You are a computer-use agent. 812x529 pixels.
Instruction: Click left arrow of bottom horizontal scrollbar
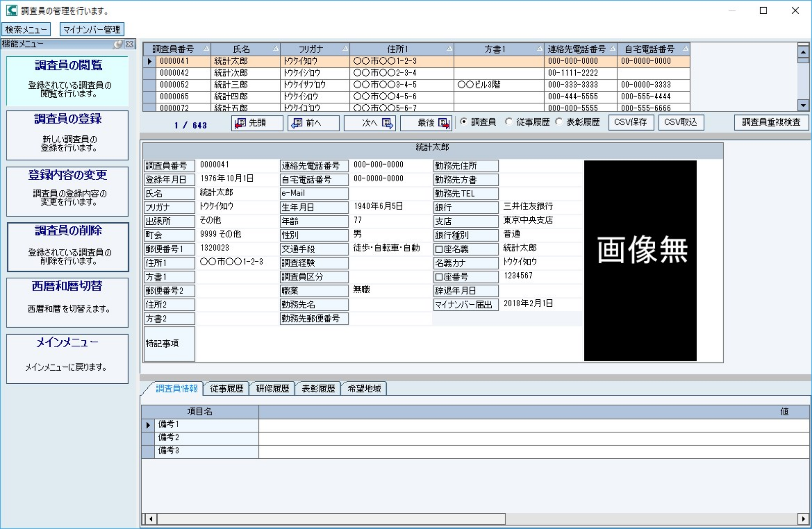[x=151, y=518]
